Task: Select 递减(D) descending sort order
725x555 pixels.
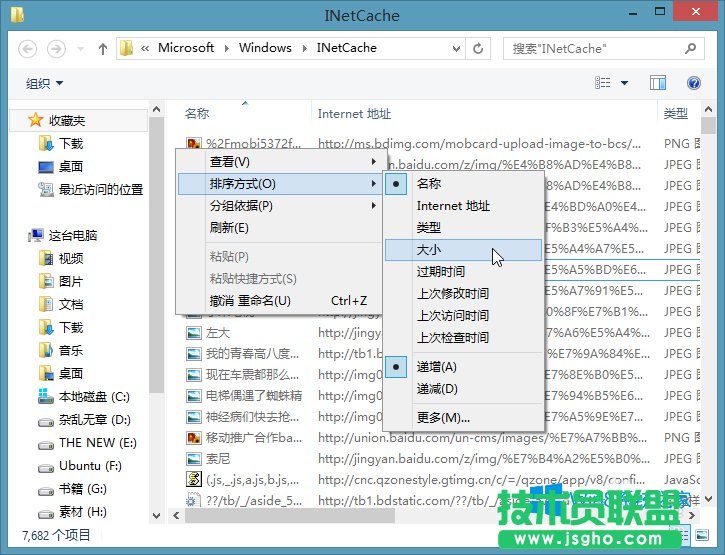Action: tap(463, 389)
